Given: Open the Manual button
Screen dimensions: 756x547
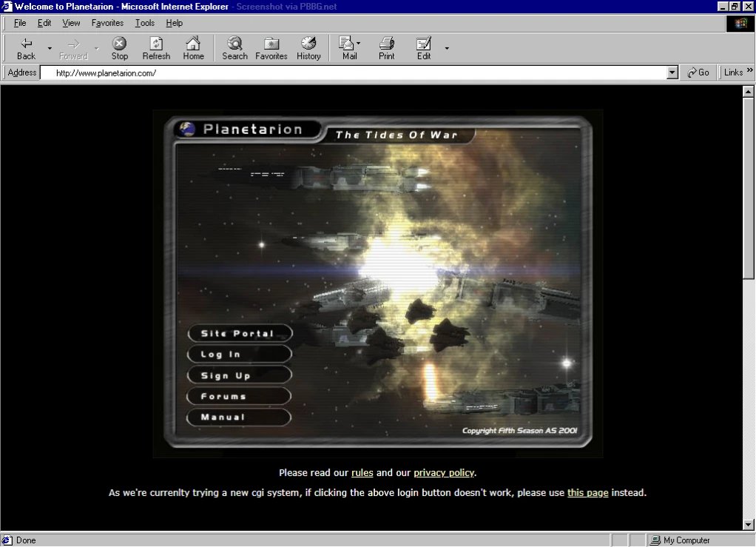Looking at the screenshot, I should [x=240, y=417].
